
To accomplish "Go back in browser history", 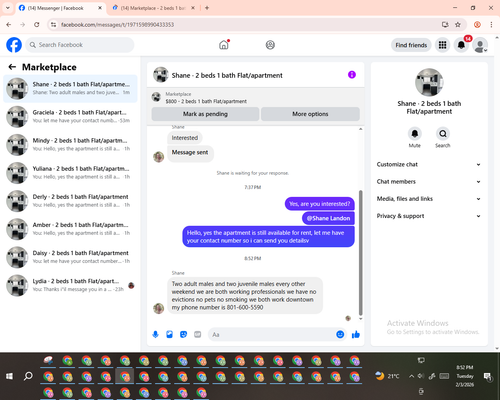I will tap(9, 25).
